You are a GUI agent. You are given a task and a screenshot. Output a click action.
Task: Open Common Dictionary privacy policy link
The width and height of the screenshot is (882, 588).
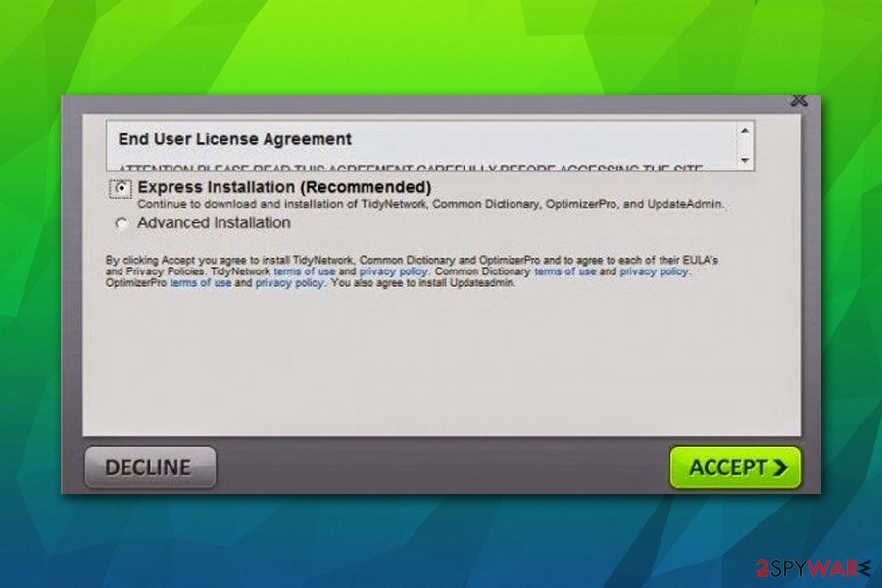(x=654, y=271)
